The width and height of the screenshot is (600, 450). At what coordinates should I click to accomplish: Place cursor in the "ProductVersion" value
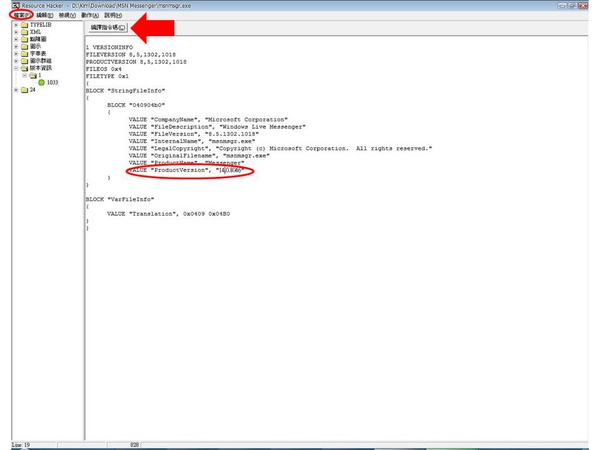point(230,170)
